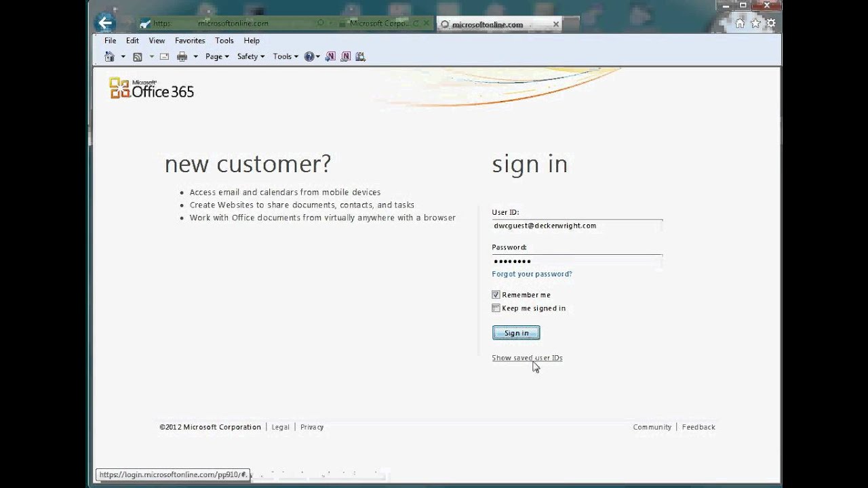Open the View menu

157,41
